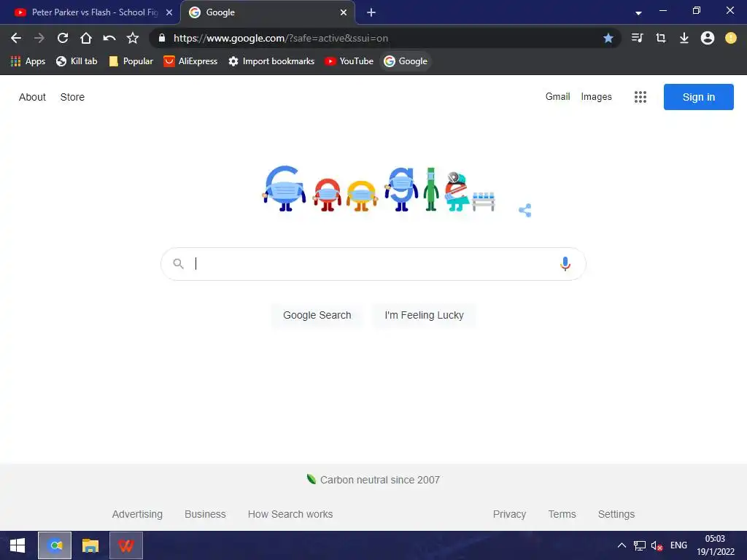
Task: Open the media playlist icon in toolbar
Action: click(637, 38)
